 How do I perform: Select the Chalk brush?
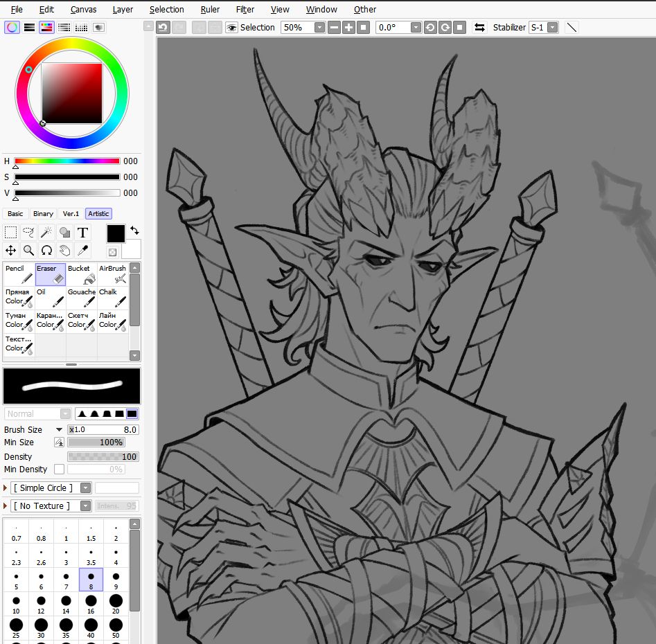[x=112, y=298]
